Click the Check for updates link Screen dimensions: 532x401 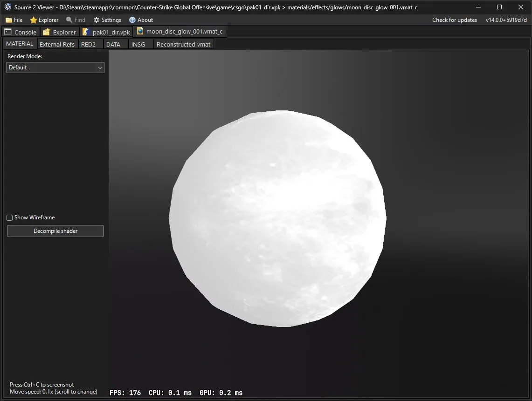coord(454,20)
